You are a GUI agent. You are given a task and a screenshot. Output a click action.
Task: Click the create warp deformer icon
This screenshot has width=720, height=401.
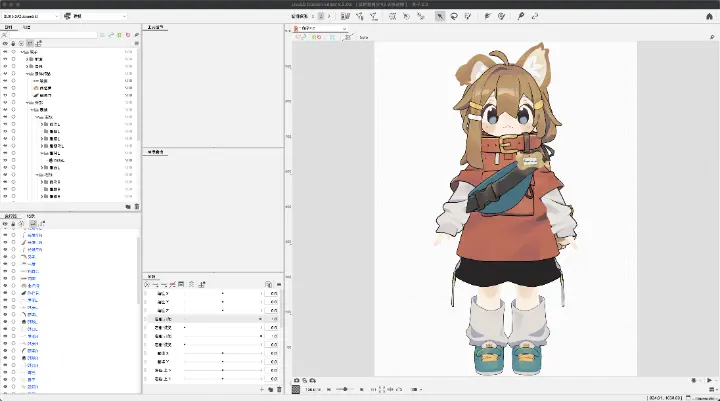pos(392,16)
